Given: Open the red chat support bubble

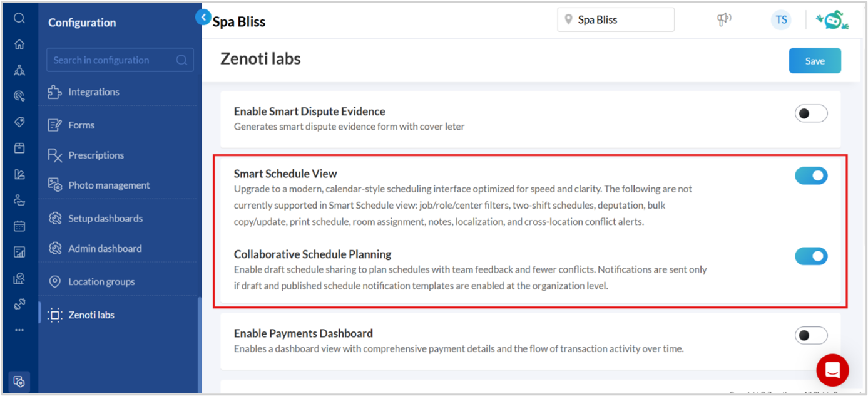Looking at the screenshot, I should 832,370.
